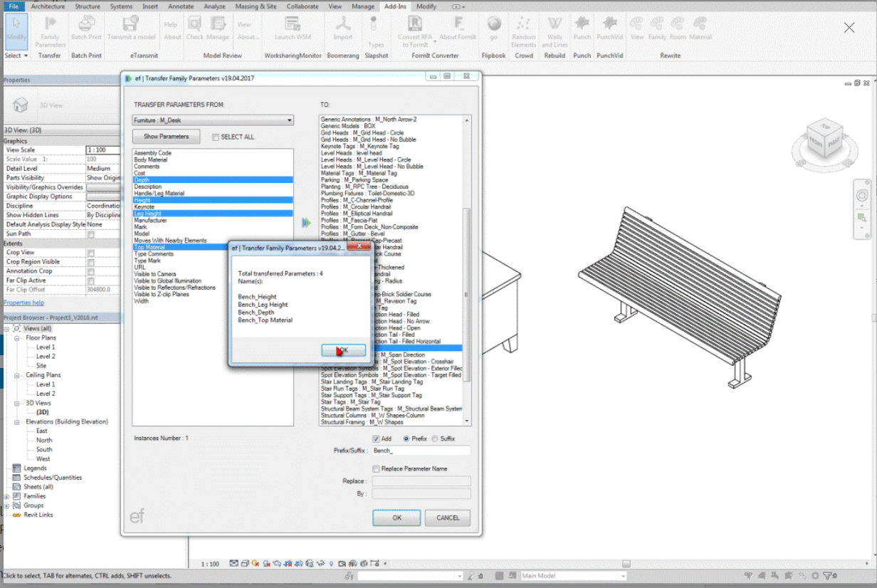This screenshot has width=877, height=588.
Task: Click the Show Parameters button
Action: click(167, 137)
